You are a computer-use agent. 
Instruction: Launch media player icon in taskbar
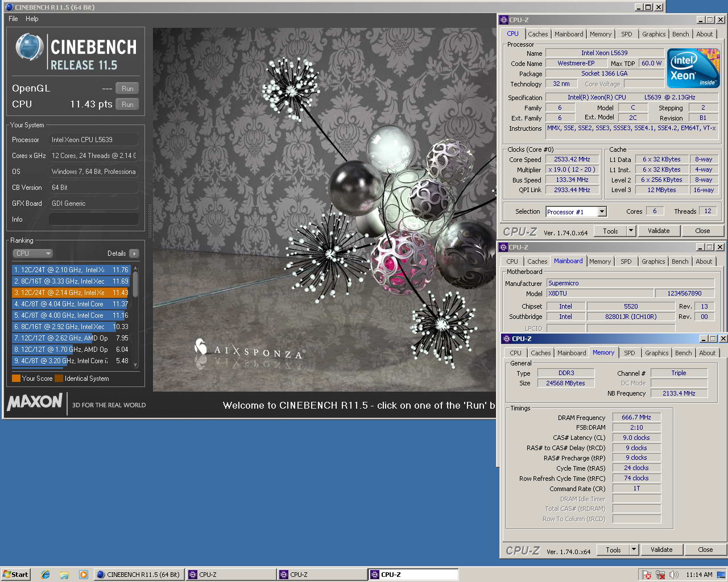pos(83,575)
